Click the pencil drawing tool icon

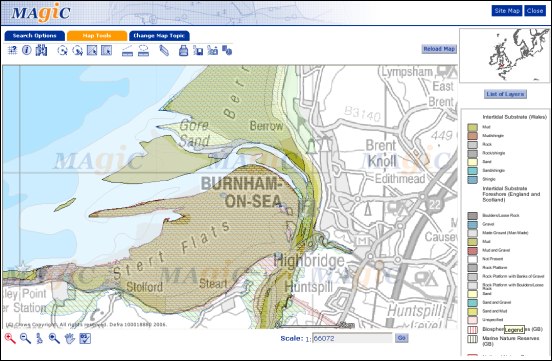(x=164, y=51)
